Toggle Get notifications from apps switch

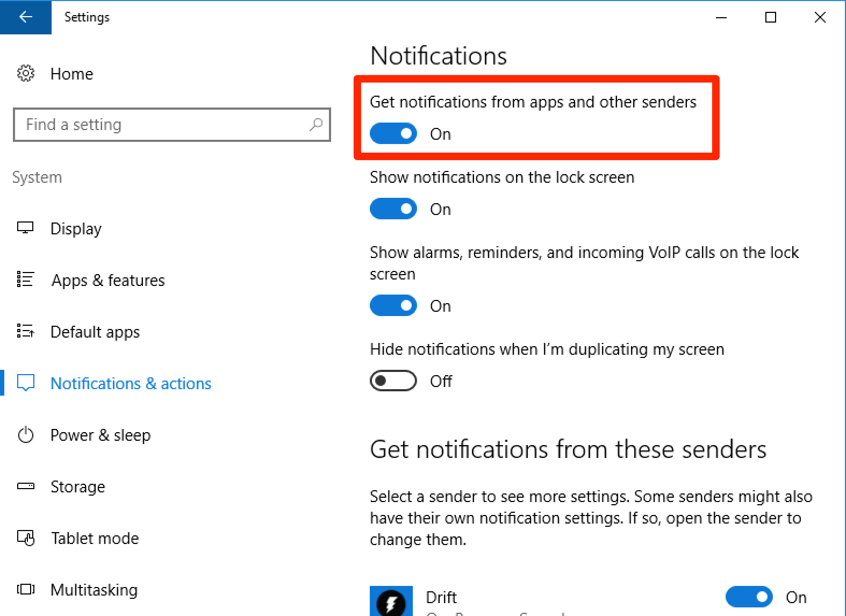tap(393, 134)
